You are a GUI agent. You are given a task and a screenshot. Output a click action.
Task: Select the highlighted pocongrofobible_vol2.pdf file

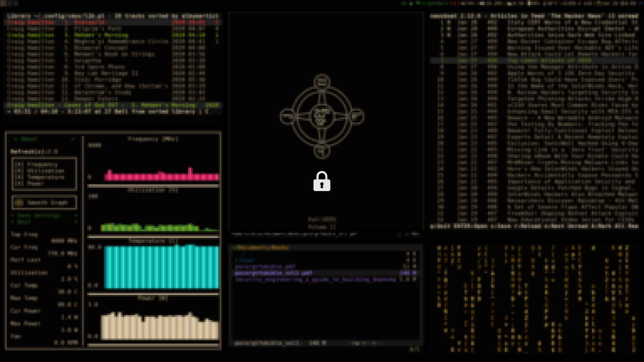point(273,273)
